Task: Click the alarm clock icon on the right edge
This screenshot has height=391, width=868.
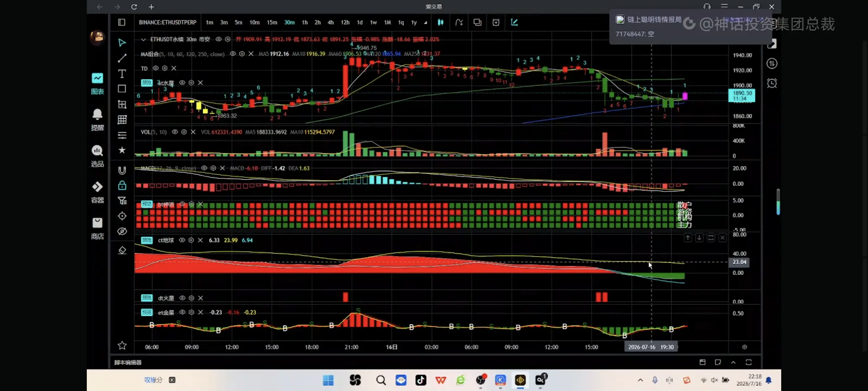Action: (x=772, y=83)
